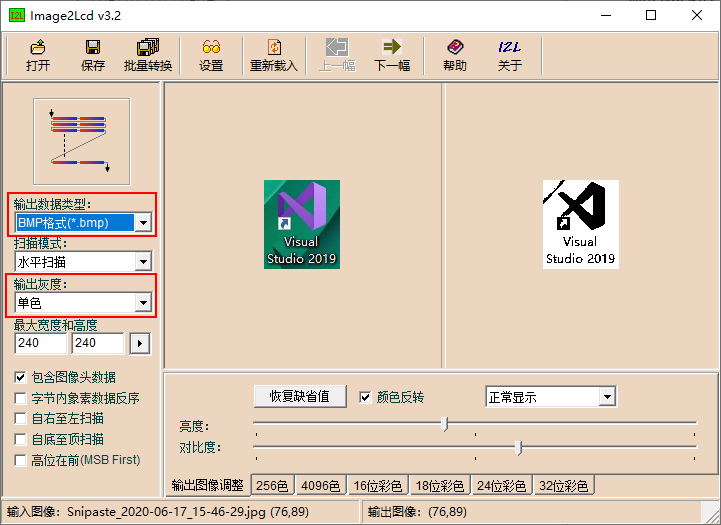The height and width of the screenshot is (525, 721).
Task: Click the 打开 (Open) toolbar icon
Action: pos(38,55)
